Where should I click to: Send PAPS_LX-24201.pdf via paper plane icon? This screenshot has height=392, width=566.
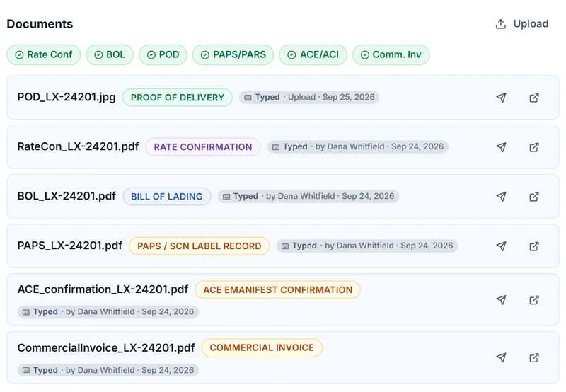(501, 246)
